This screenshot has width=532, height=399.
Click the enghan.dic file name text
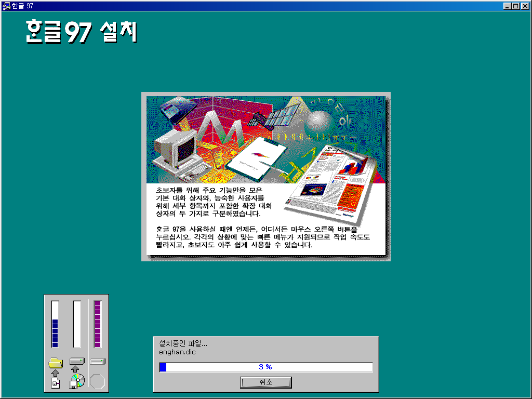point(177,352)
